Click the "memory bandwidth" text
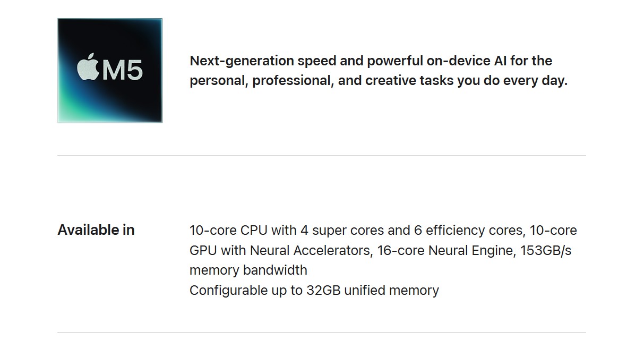 tap(248, 270)
